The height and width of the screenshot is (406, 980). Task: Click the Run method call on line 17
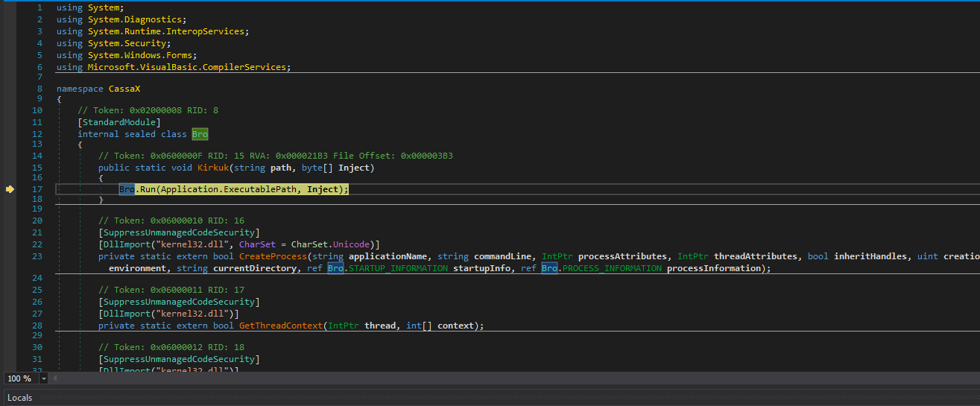pyautogui.click(x=148, y=189)
